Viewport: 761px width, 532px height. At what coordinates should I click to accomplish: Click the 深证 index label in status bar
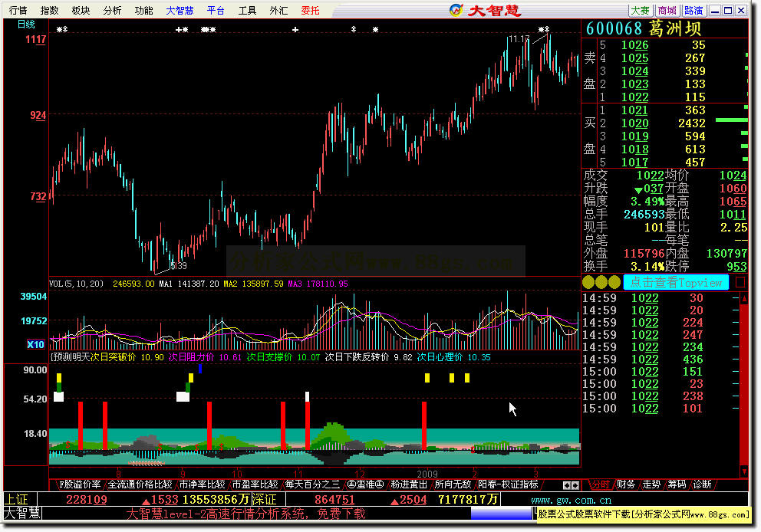point(264,499)
